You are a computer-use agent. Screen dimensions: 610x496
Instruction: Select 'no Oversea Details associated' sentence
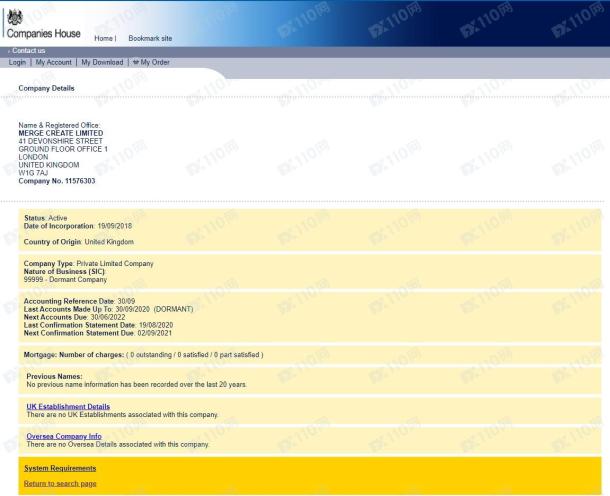pos(118,444)
